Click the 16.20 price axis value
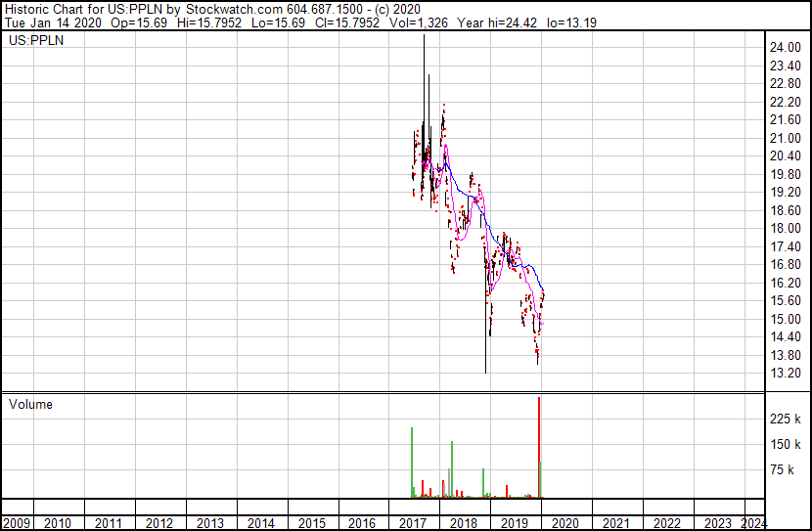Screen dimensions: 812x531 786,283
